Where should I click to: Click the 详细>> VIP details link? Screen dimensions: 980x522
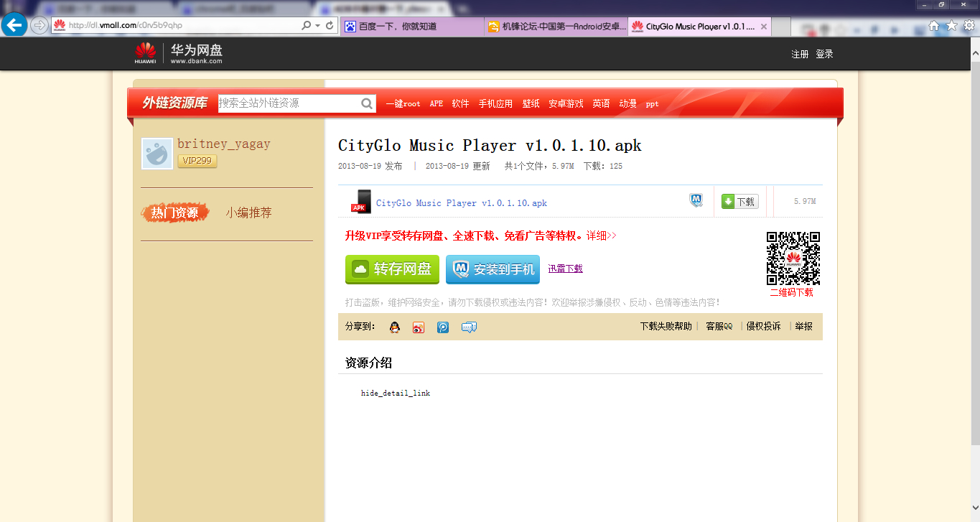click(602, 236)
